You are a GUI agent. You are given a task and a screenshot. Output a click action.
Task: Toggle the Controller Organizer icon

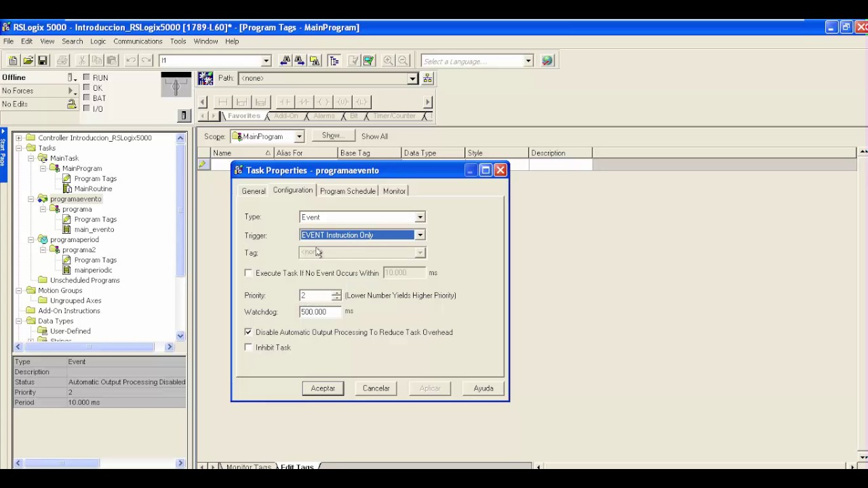click(334, 61)
